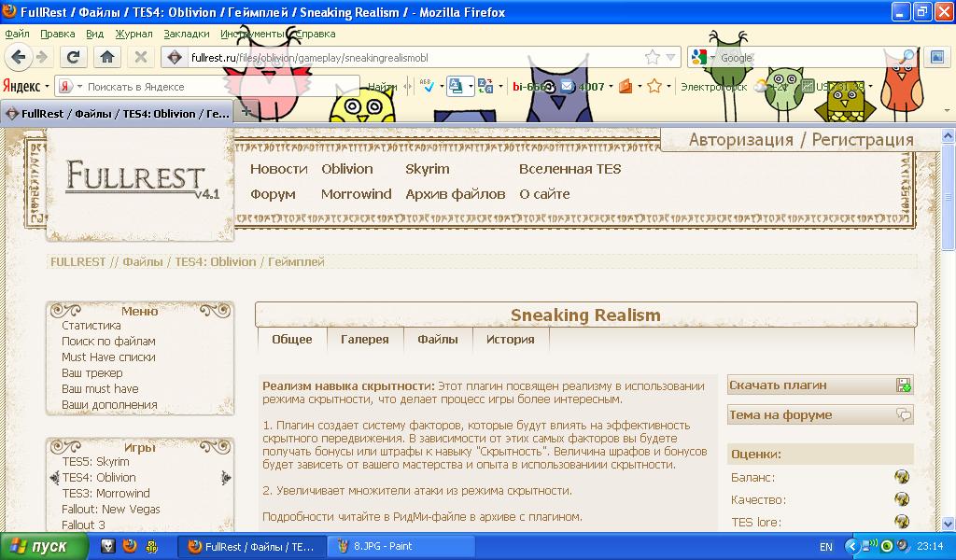
Task: Click the Yandex mail envelope icon
Action: [x=566, y=87]
